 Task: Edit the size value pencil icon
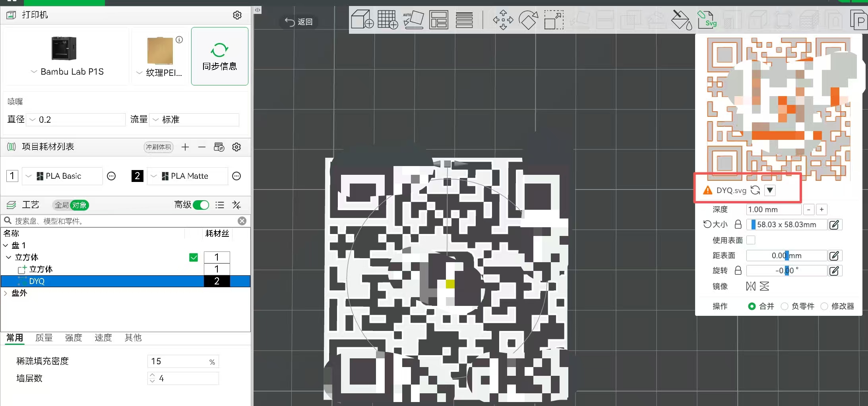tap(835, 225)
